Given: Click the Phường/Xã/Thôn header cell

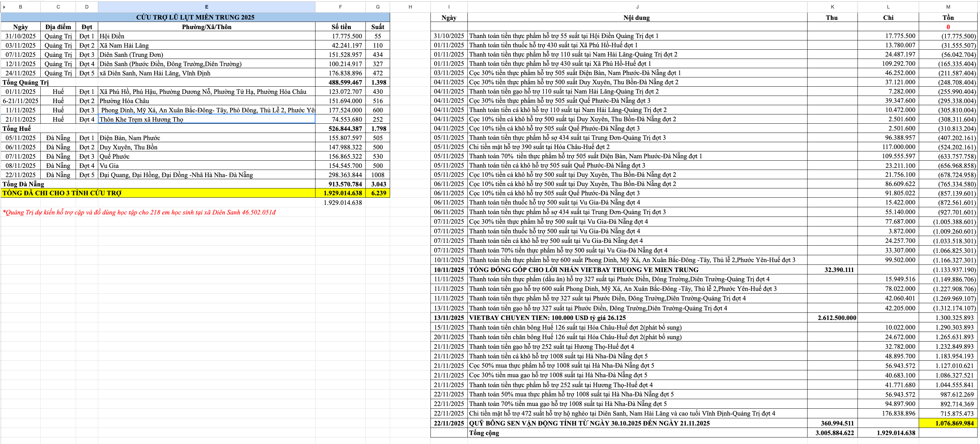Looking at the screenshot, I should tap(206, 27).
